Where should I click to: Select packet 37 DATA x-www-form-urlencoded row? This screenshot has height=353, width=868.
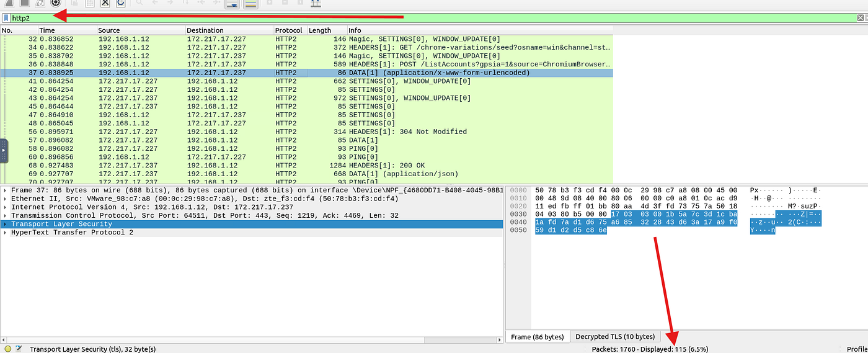pos(306,73)
